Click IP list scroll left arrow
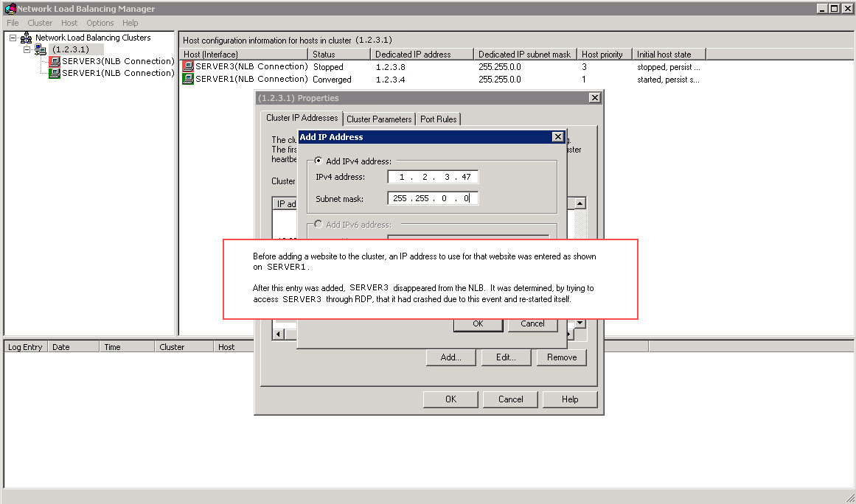 tap(279, 334)
